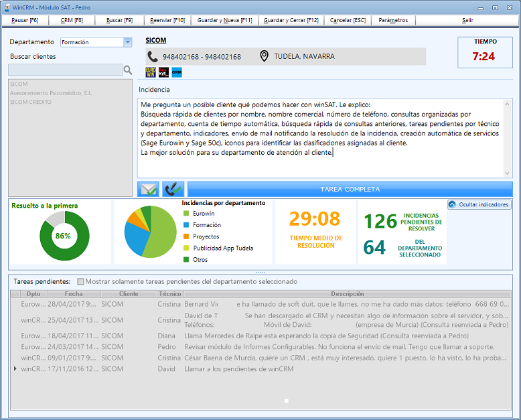Click the 64 department incidents count
Viewport: 521px width, 420px height.
click(x=374, y=248)
